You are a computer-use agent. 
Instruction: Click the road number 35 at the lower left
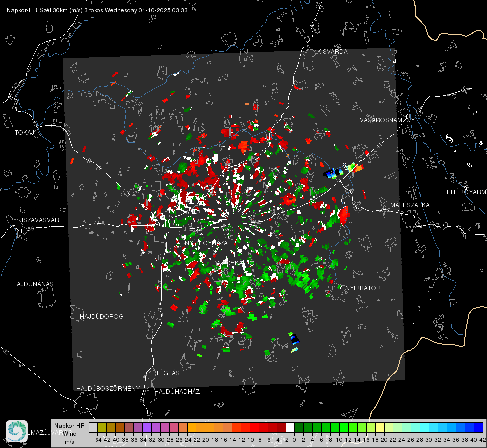click(6, 351)
